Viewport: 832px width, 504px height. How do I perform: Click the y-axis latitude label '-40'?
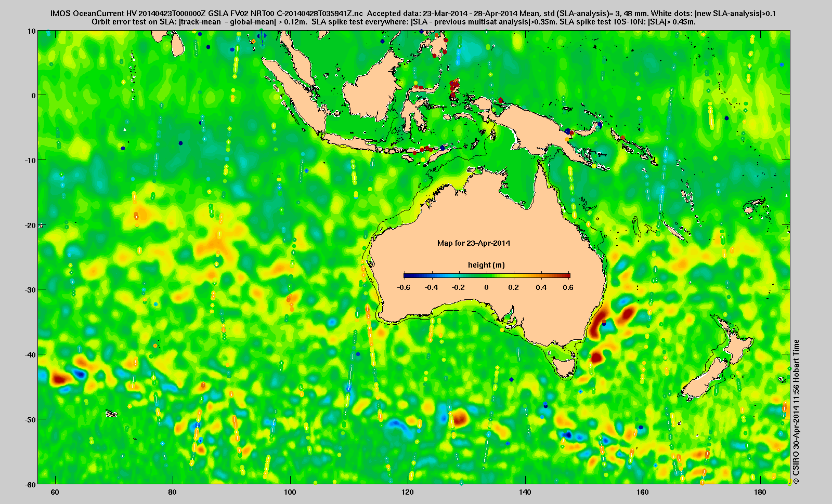(31, 354)
